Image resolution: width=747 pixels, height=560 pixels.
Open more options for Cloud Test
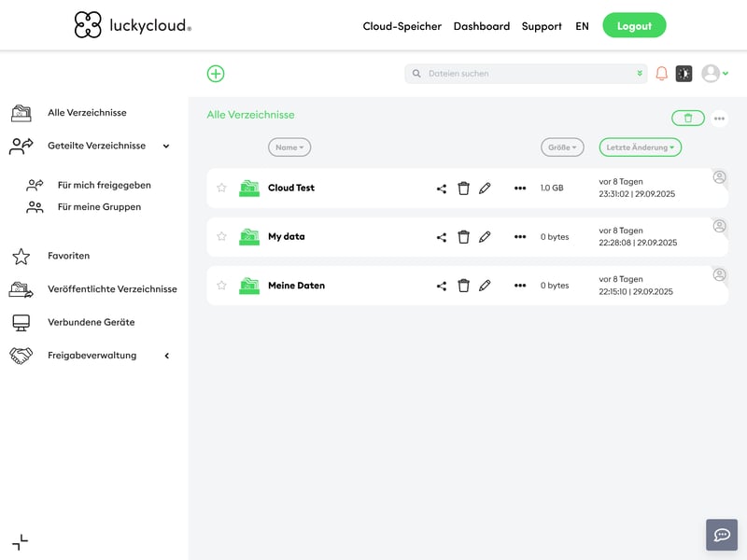520,189
